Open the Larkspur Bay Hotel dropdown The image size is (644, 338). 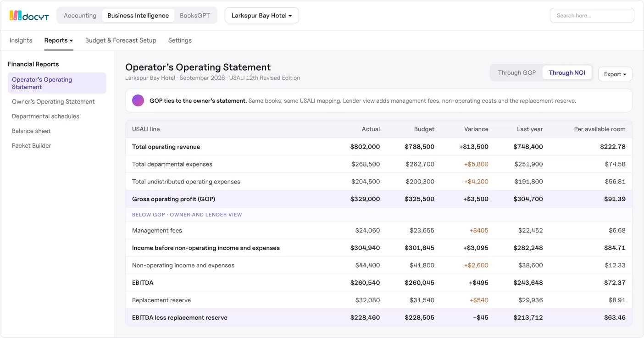tap(262, 16)
